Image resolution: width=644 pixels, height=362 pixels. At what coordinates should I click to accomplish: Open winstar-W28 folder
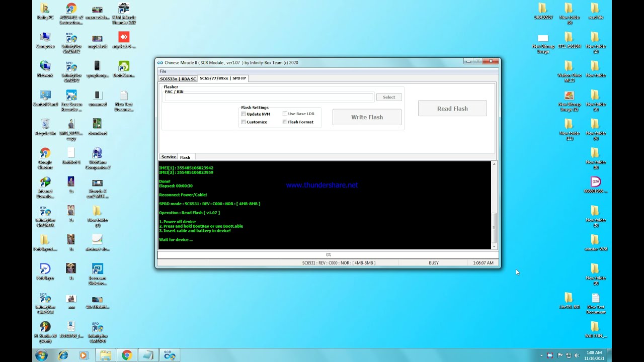click(x=595, y=243)
